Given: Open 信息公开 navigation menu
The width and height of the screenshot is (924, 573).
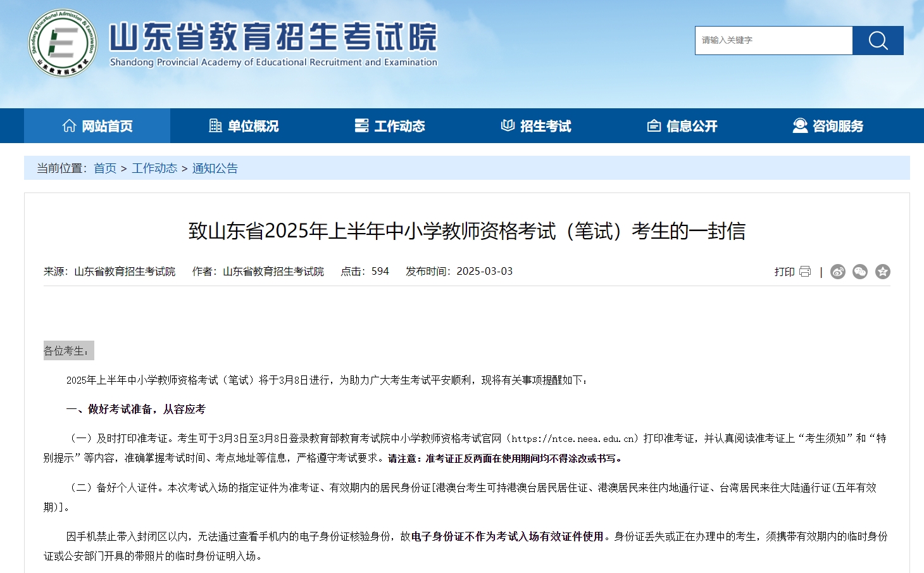Looking at the screenshot, I should 682,126.
